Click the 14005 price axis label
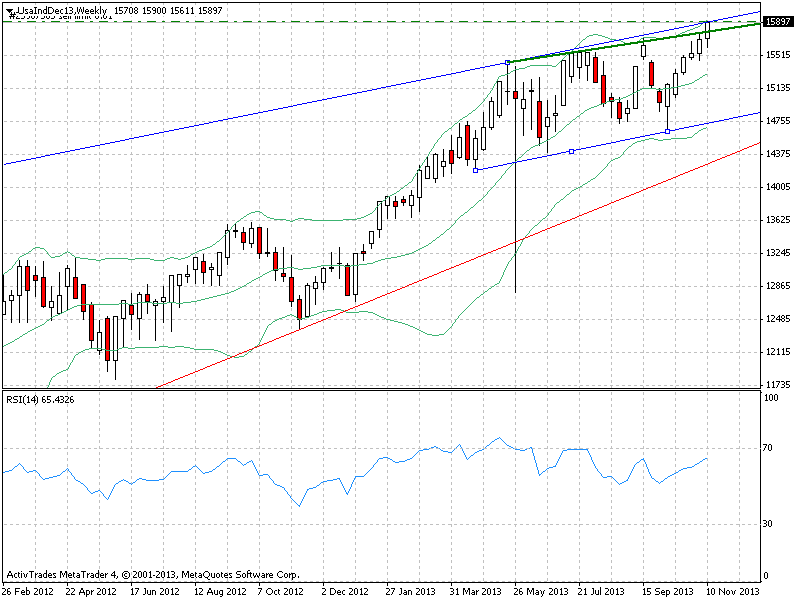 [x=778, y=187]
